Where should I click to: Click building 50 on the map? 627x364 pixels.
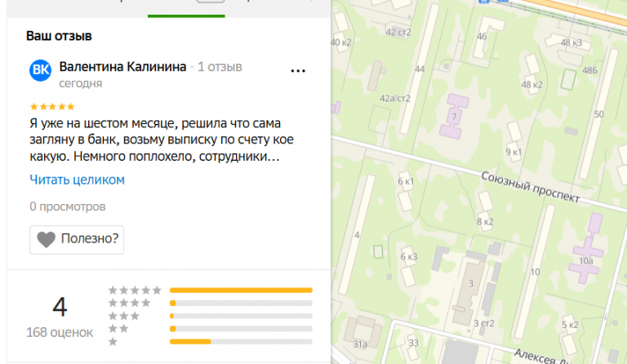[598, 114]
